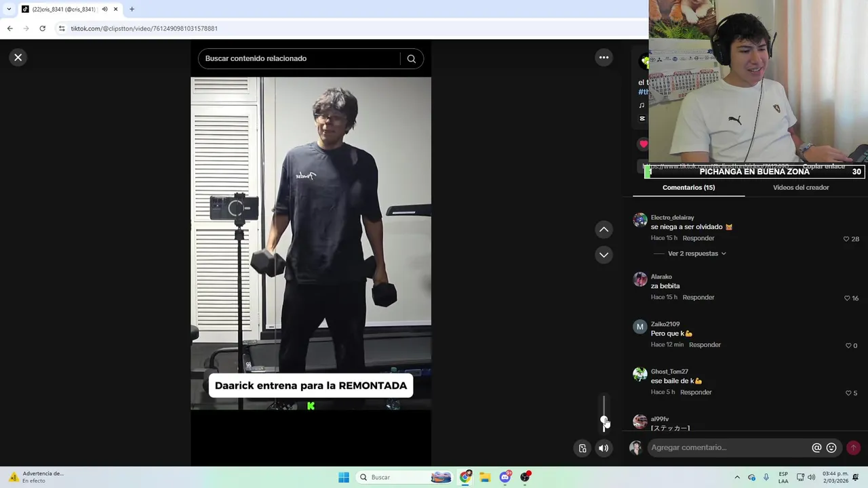The image size is (868, 488).
Task: Go to previous video with up arrow
Action: (x=604, y=230)
